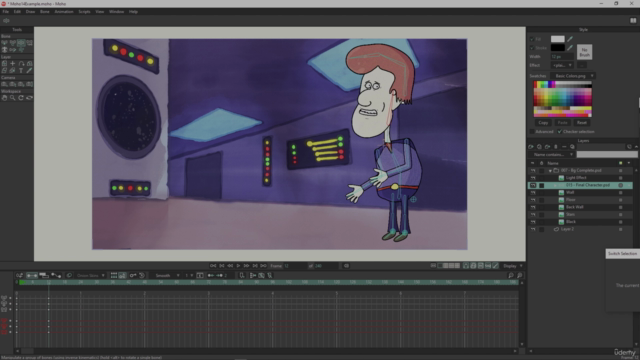This screenshot has height=360, width=640.
Task: Expand the Final Character.psd layer
Action: pyautogui.click(x=555, y=185)
